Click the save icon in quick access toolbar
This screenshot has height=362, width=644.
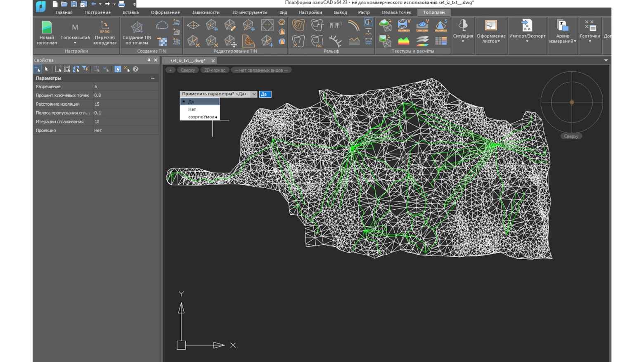[74, 4]
